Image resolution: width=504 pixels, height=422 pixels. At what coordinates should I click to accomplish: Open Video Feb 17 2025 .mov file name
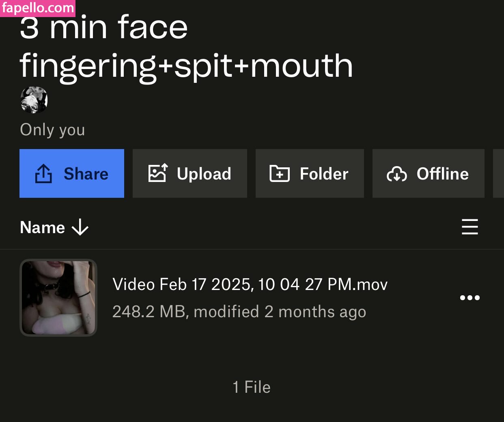pos(250,284)
